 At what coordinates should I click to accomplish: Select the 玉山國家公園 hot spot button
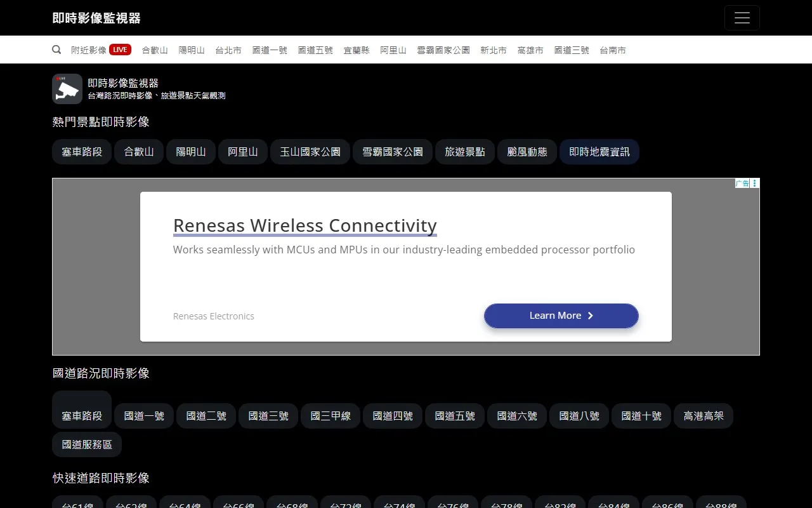pyautogui.click(x=310, y=152)
